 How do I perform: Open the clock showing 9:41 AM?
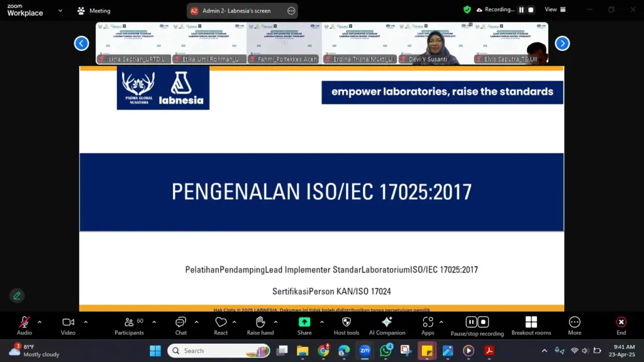[622, 351]
